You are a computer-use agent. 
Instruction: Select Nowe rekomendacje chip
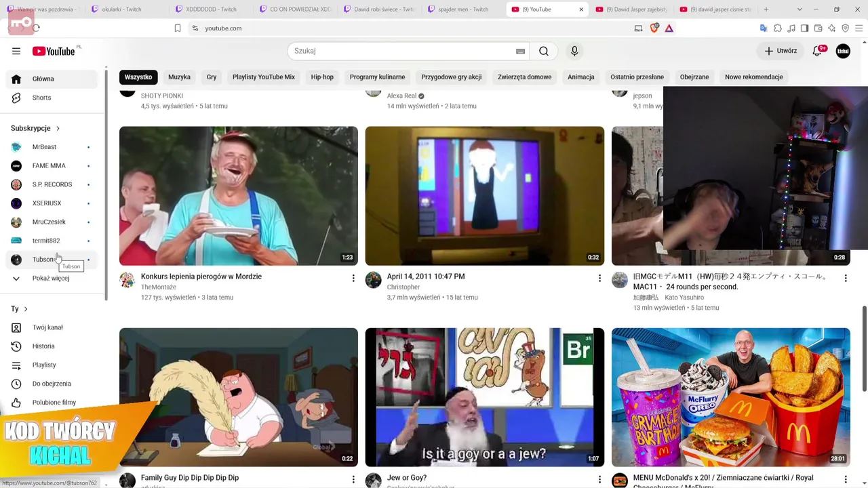coord(754,77)
